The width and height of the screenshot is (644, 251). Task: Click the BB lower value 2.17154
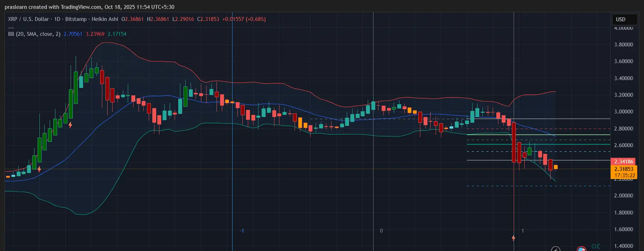coord(117,34)
